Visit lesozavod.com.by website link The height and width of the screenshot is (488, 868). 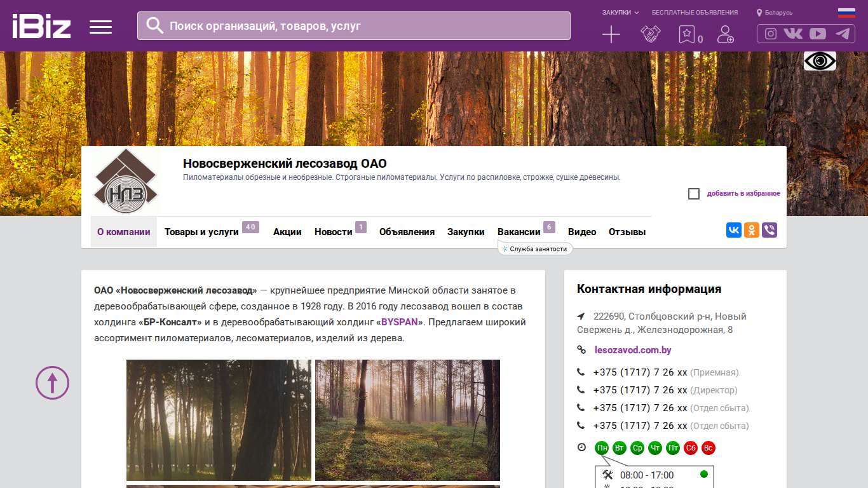(633, 350)
